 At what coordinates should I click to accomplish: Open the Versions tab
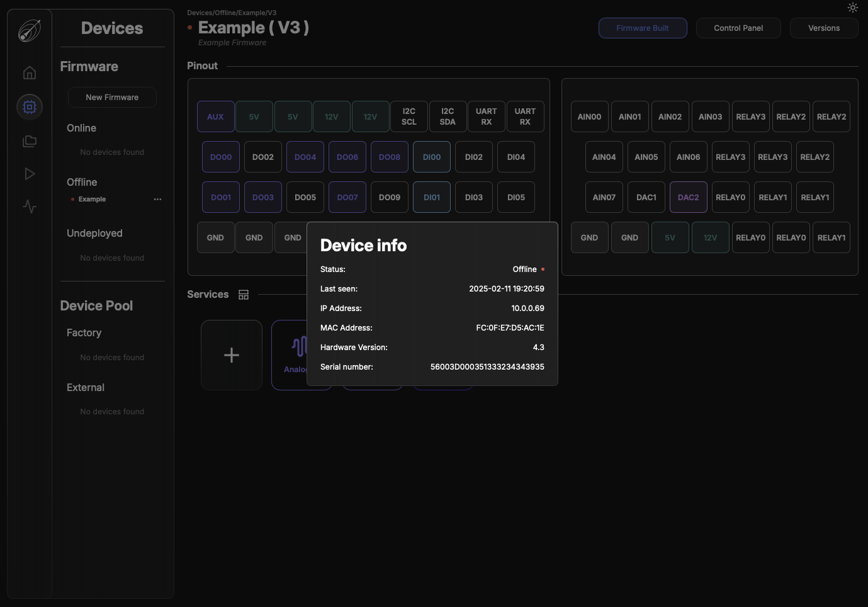823,28
